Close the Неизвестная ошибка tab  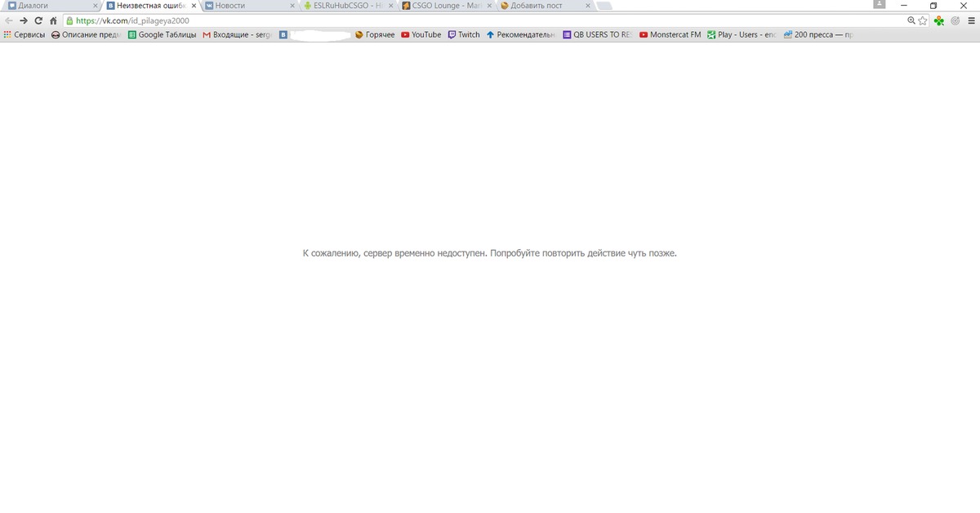tap(194, 6)
